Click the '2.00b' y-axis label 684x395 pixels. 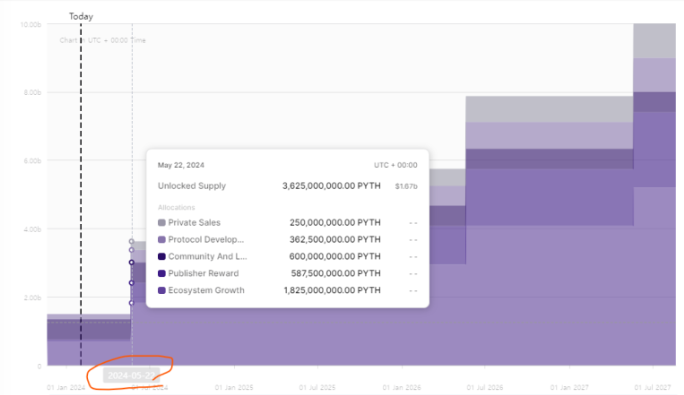click(x=32, y=298)
